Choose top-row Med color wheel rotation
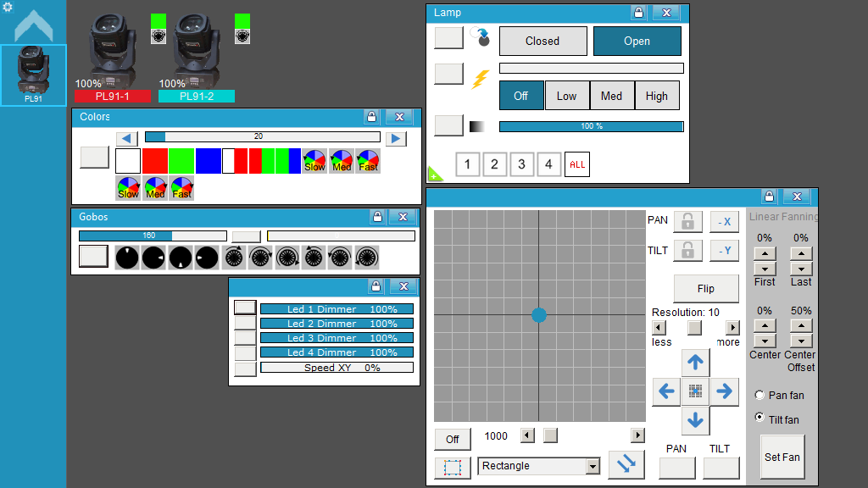The image size is (868, 488). tap(342, 161)
